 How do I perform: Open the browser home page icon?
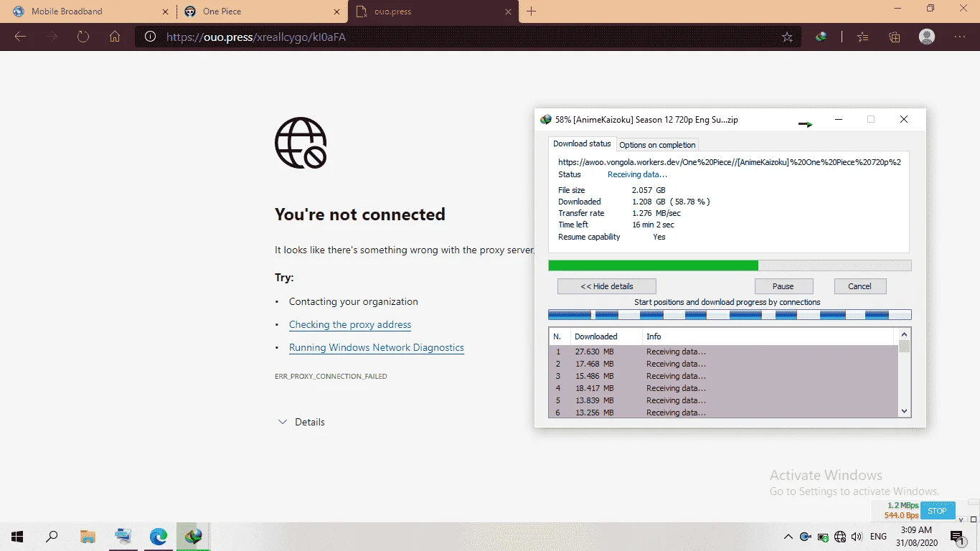(x=115, y=37)
